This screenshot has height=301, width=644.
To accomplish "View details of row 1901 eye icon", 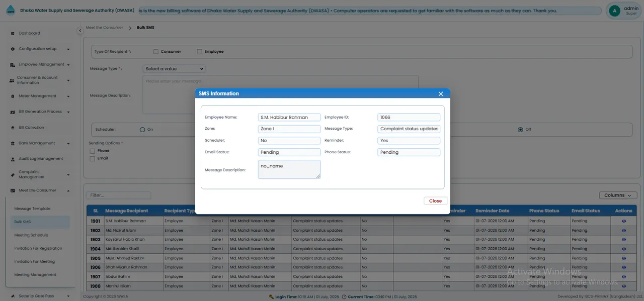I will point(624,221).
